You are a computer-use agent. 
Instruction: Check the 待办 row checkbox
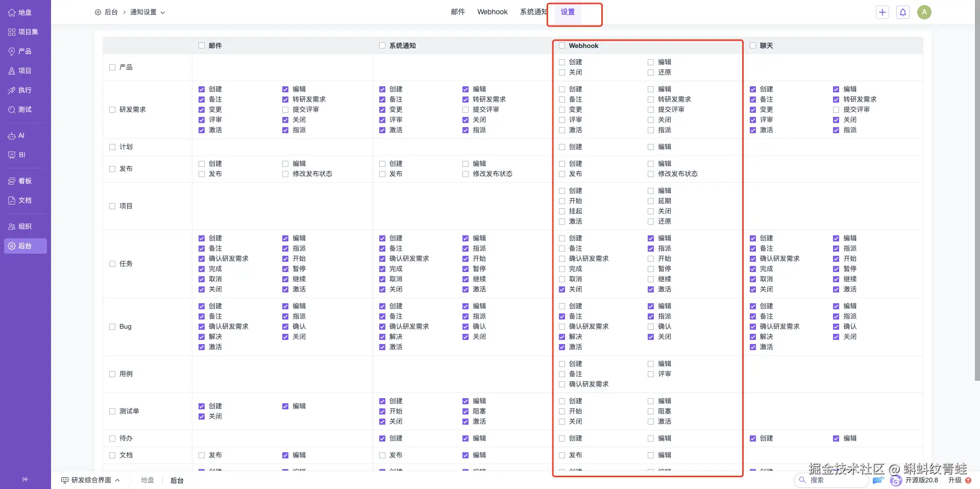pyautogui.click(x=112, y=438)
